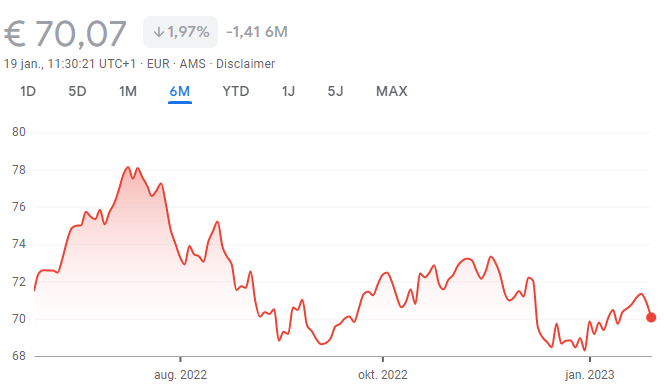664x390 pixels.
Task: Open the 1M chart range
Action: pos(127,91)
